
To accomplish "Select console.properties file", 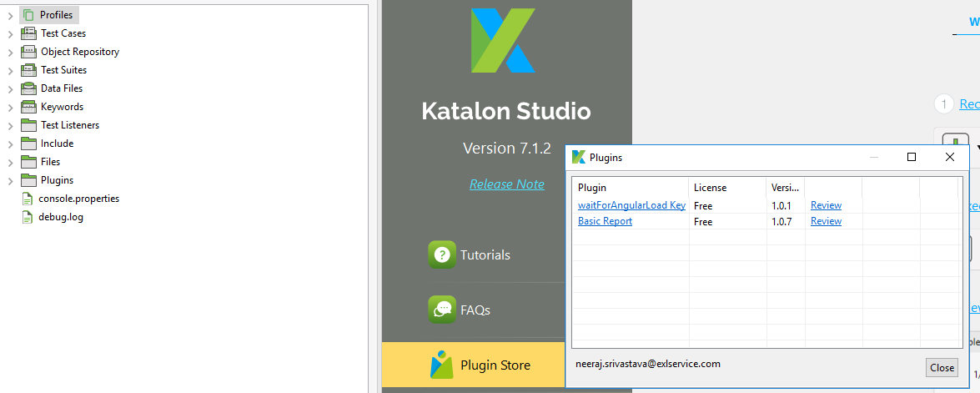I will (x=78, y=199).
